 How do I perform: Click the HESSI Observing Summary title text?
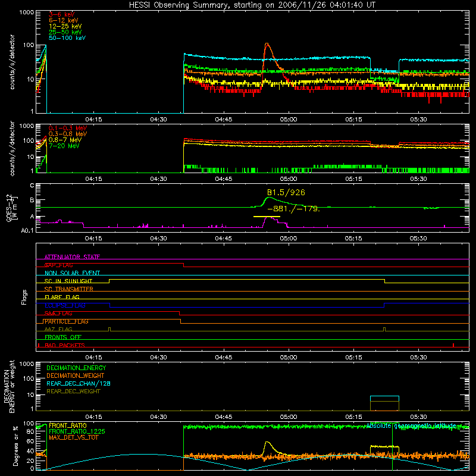click(252, 5)
